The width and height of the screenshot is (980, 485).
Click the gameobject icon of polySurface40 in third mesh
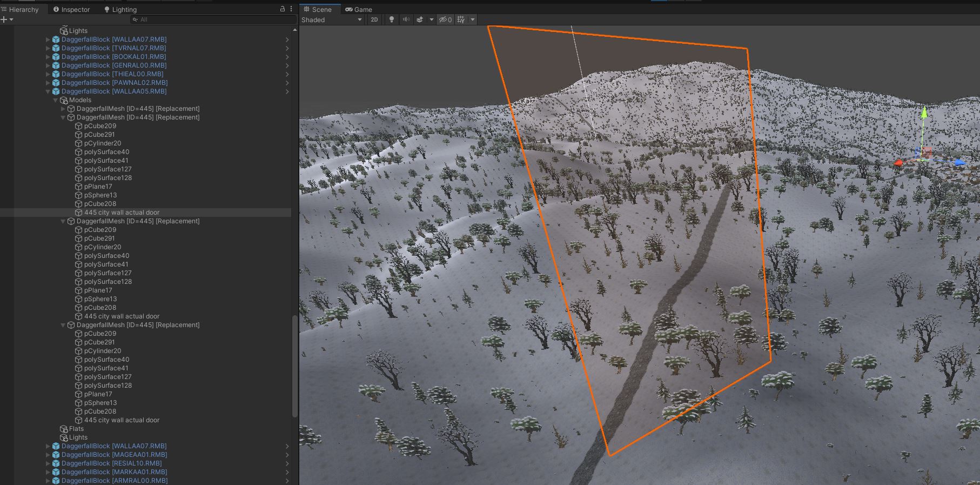click(78, 256)
